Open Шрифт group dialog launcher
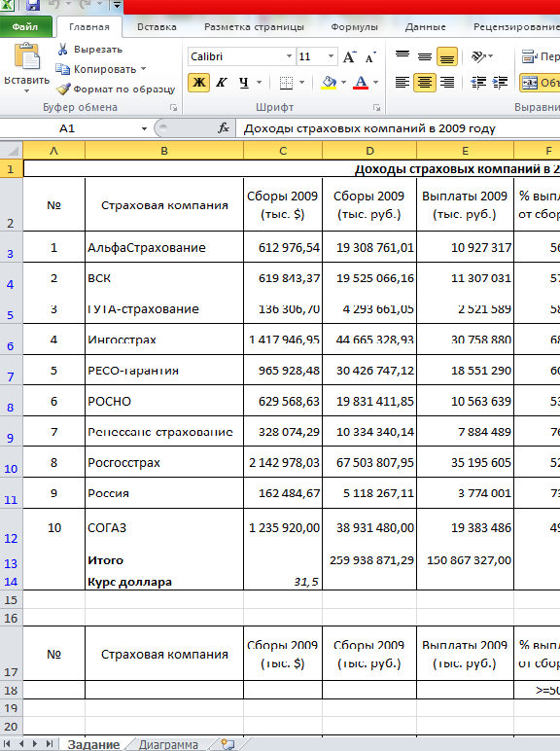This screenshot has height=751, width=560. (376, 108)
